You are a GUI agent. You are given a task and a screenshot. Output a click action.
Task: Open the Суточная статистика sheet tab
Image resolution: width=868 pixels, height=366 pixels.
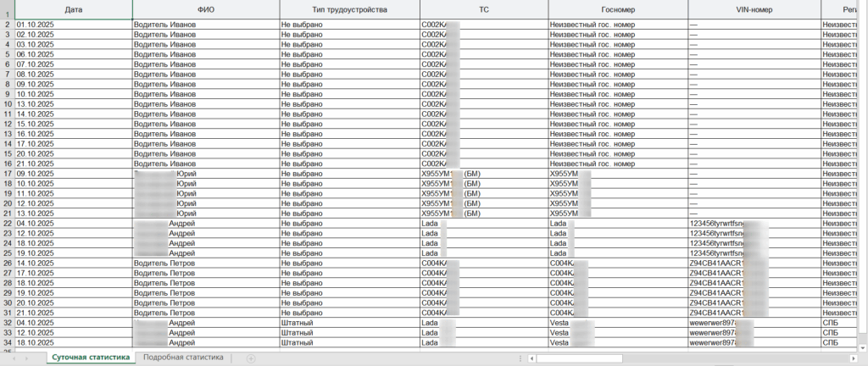point(92,358)
